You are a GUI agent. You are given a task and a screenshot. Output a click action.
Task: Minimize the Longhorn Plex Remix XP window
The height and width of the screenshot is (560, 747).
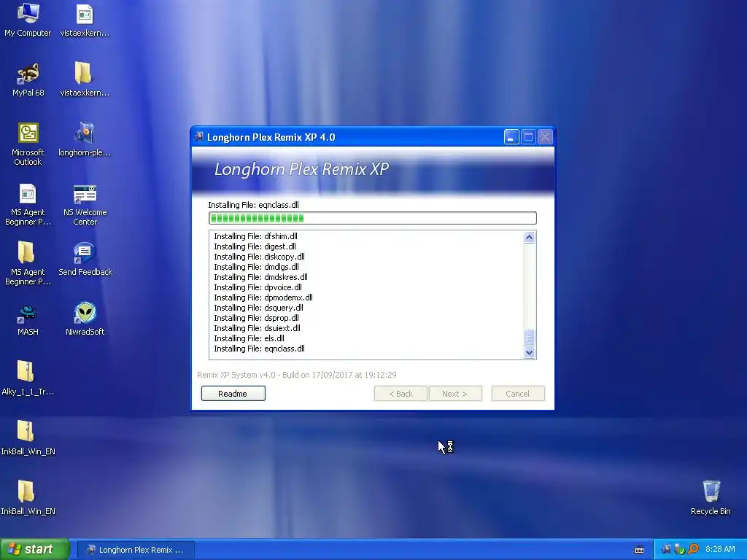[511, 137]
